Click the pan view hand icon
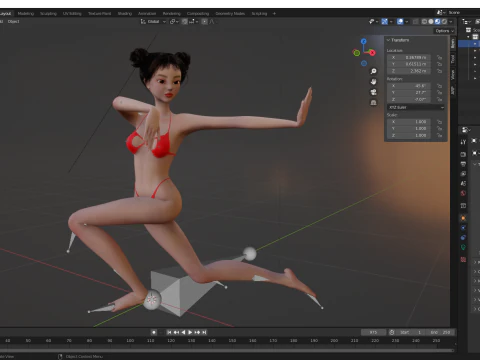 [373, 82]
